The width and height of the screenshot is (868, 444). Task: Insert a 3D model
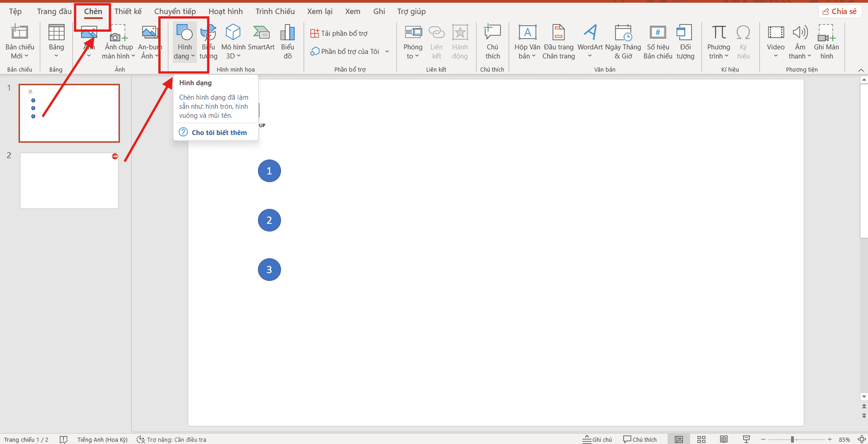click(x=233, y=41)
